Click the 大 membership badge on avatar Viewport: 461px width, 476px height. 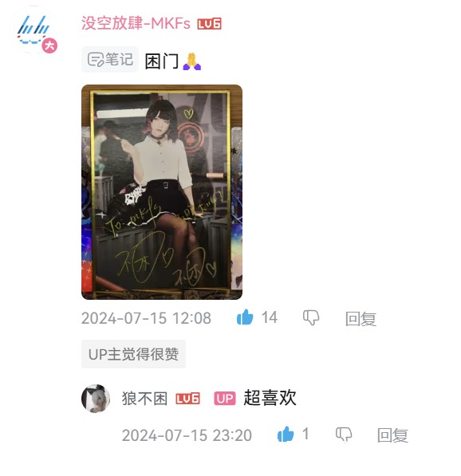pyautogui.click(x=49, y=45)
